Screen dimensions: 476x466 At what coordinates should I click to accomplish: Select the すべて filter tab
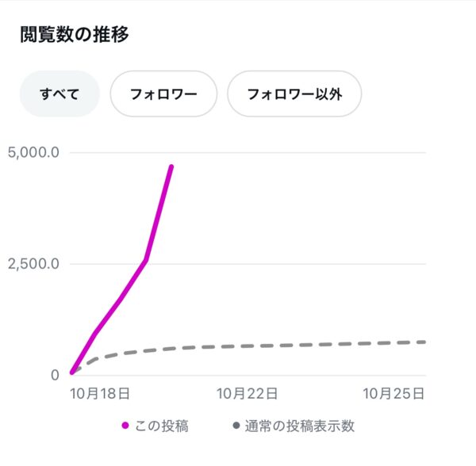pos(59,94)
